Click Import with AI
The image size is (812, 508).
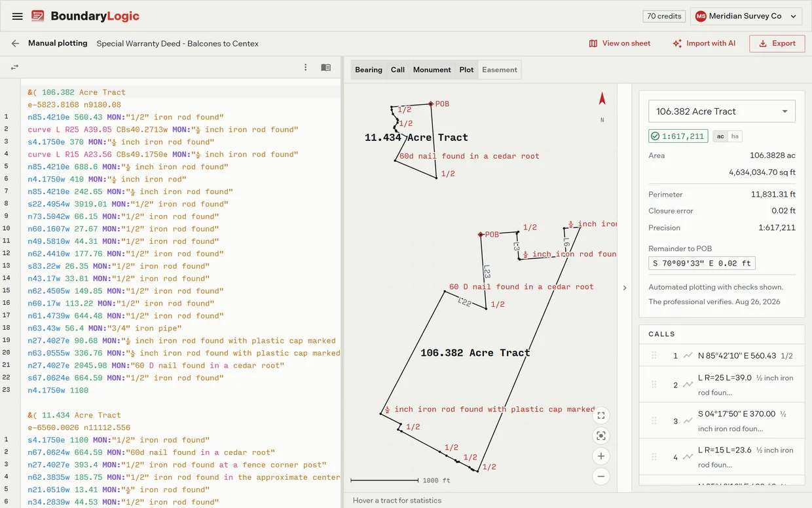[704, 43]
